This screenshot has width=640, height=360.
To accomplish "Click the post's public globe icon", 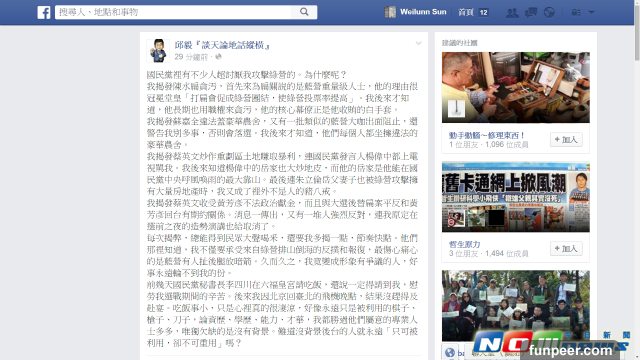I will pos(218,57).
